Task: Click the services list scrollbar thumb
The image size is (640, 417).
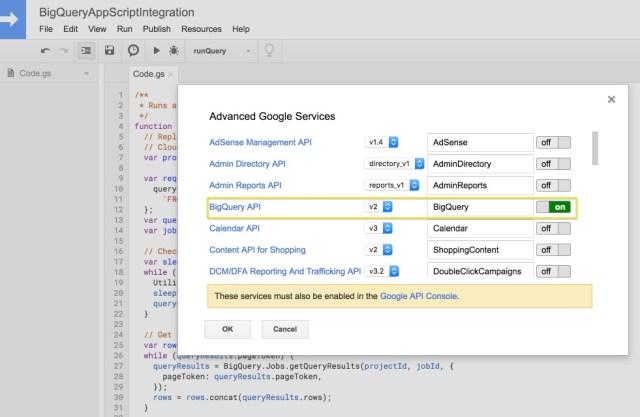Action: (x=595, y=148)
